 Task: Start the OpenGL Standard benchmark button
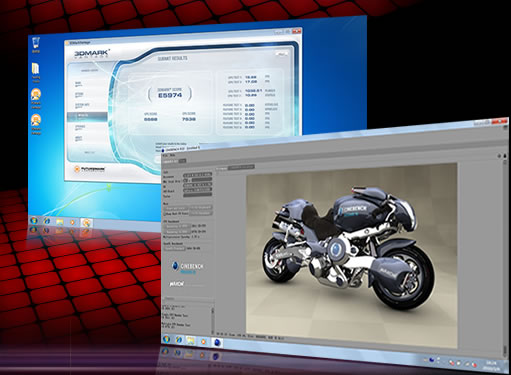coord(174,248)
